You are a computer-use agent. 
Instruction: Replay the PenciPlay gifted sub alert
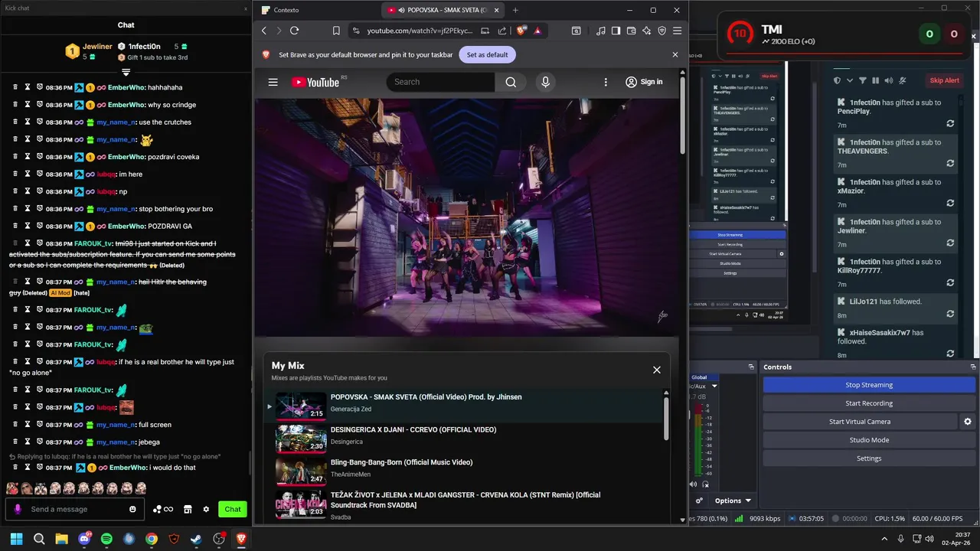point(950,123)
